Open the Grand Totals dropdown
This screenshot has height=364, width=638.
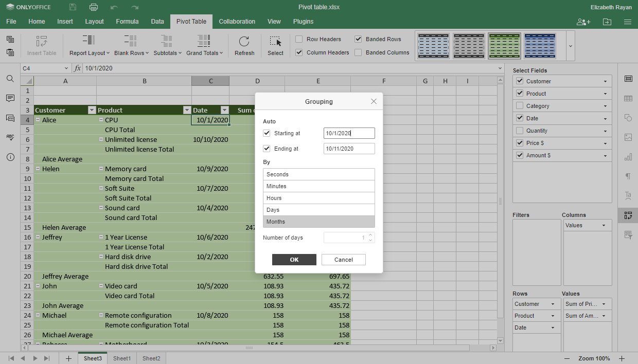204,46
